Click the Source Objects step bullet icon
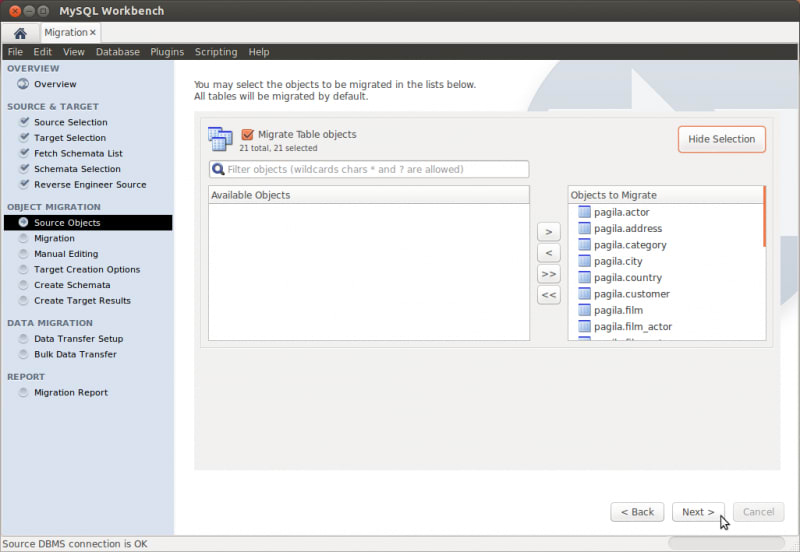The height and width of the screenshot is (552, 800). click(x=23, y=222)
